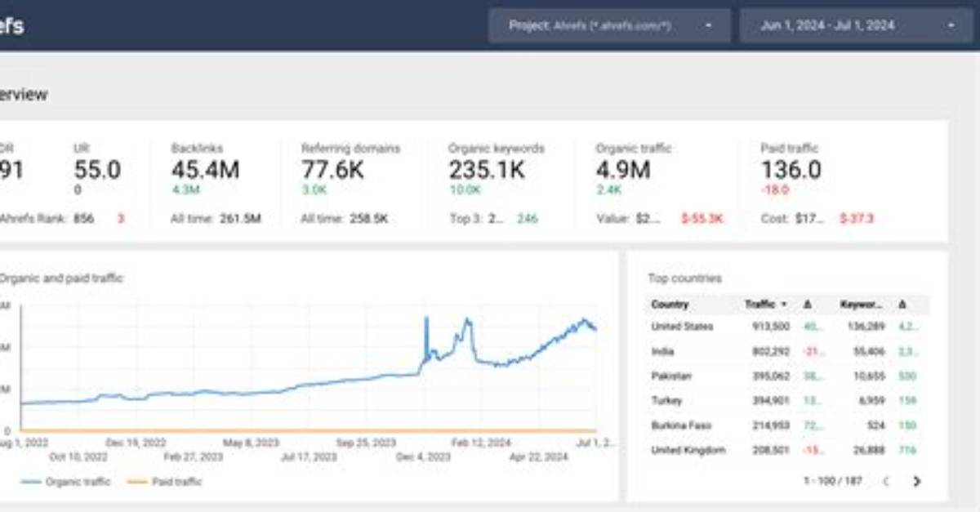Screen dimensions: 980x512
Task: Click the Dec 19, 2022 axis label
Action: pyautogui.click(x=136, y=443)
